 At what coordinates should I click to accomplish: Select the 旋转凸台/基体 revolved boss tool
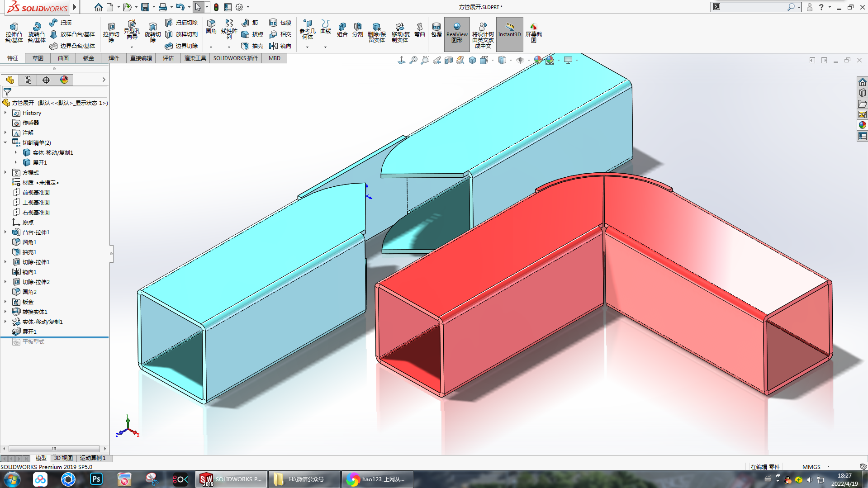click(37, 33)
